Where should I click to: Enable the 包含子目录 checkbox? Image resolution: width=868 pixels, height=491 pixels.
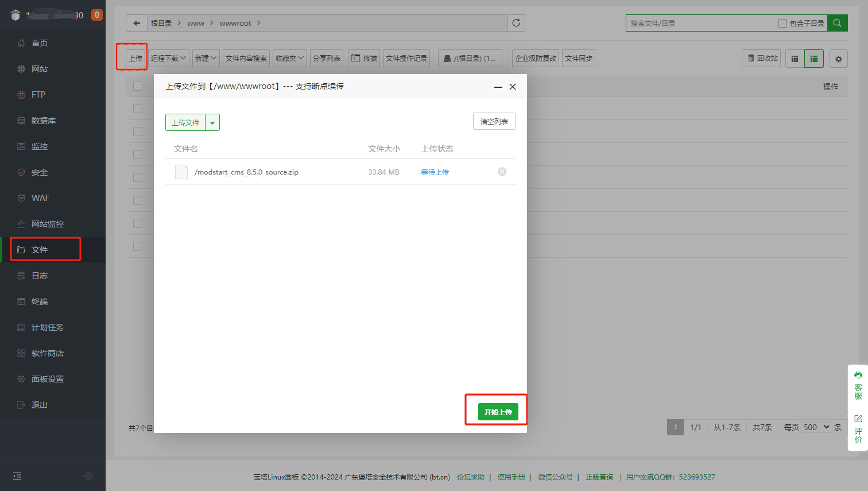[782, 23]
